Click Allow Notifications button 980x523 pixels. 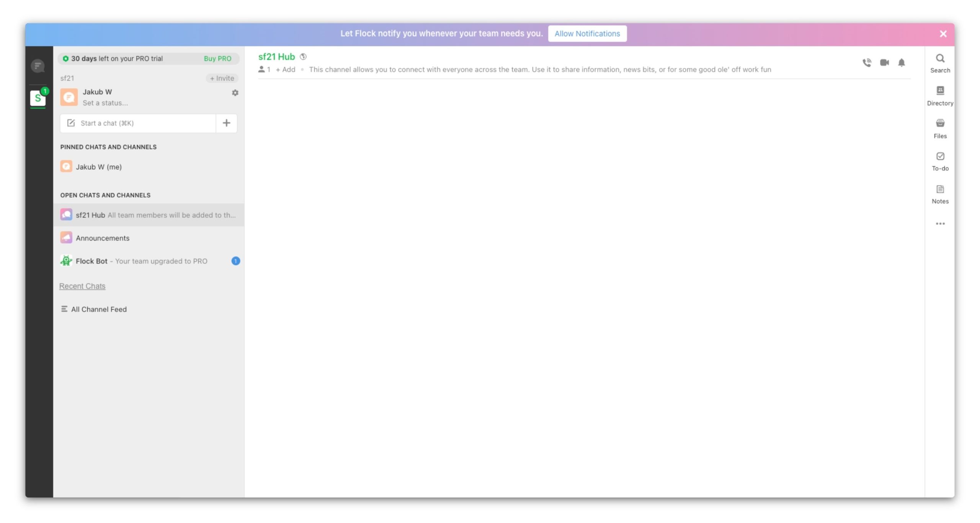pyautogui.click(x=587, y=34)
